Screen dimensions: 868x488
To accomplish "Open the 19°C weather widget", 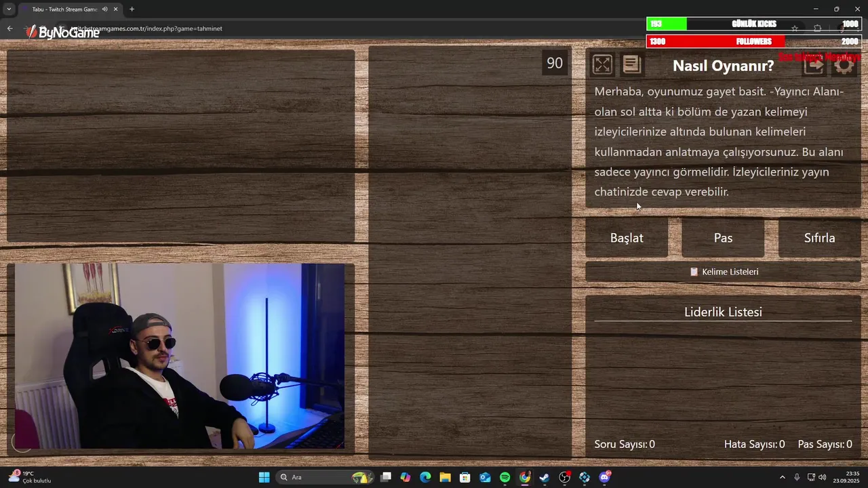I will click(31, 477).
